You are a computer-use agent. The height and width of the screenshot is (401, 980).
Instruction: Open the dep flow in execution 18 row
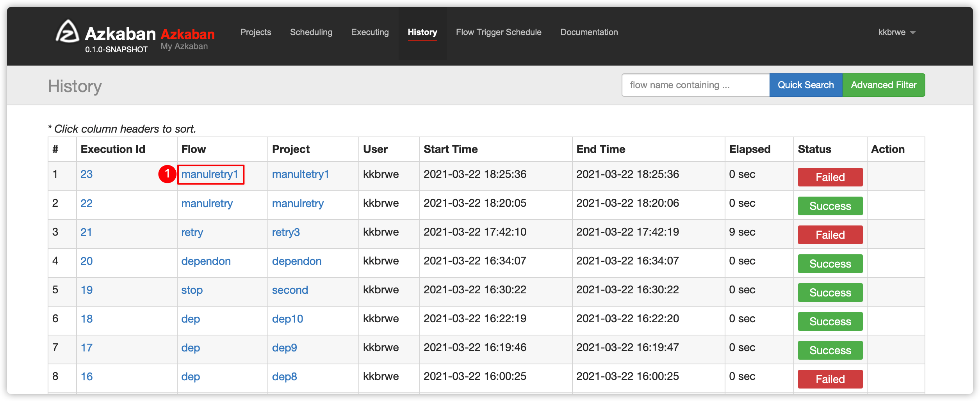[x=191, y=319]
